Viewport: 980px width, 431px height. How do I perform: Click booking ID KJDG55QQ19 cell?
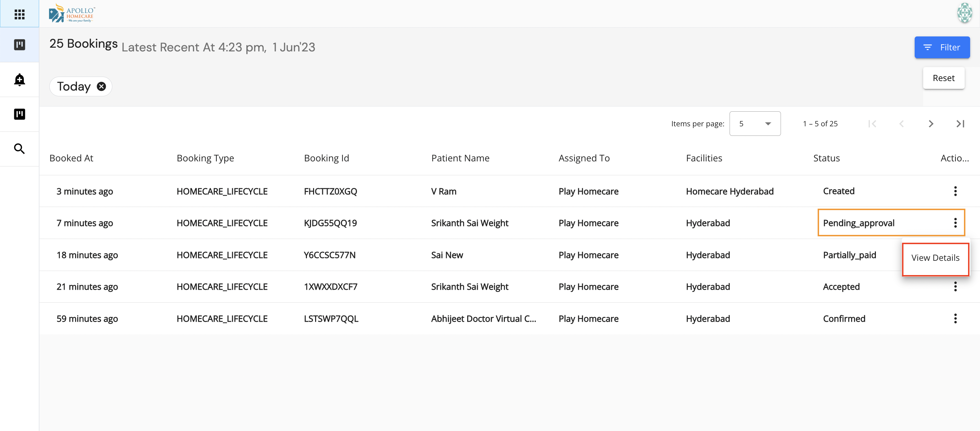(330, 223)
